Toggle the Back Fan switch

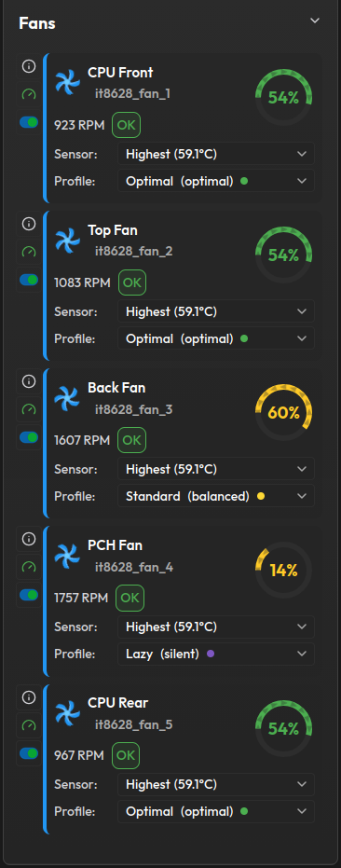click(29, 437)
